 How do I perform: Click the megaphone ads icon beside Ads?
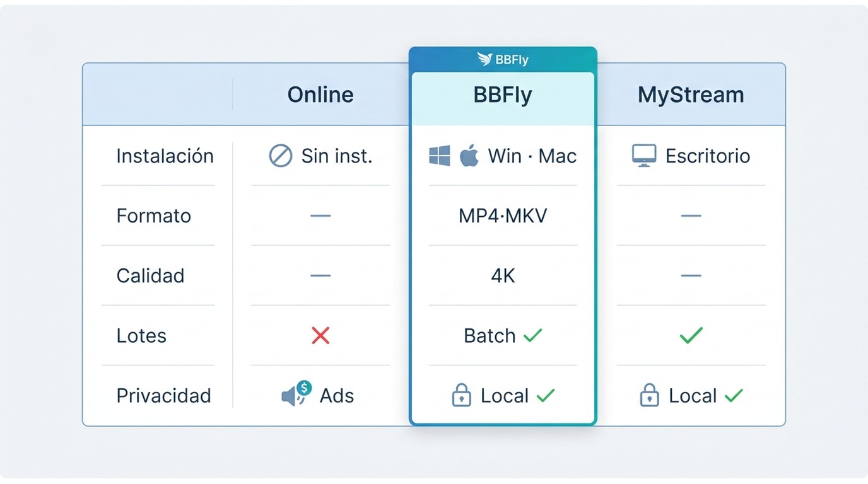click(x=296, y=394)
